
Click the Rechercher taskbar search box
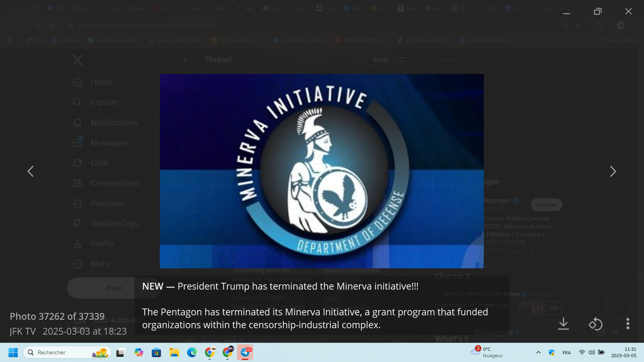[67, 353]
